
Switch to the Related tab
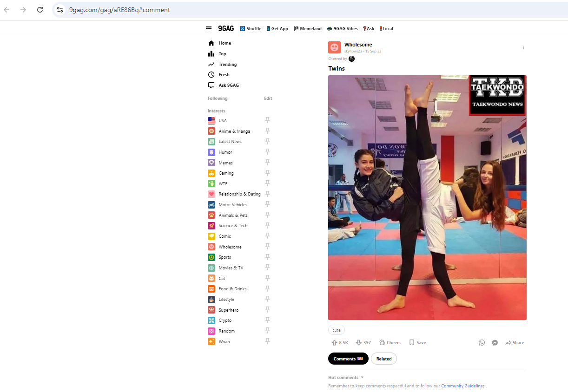click(x=383, y=359)
